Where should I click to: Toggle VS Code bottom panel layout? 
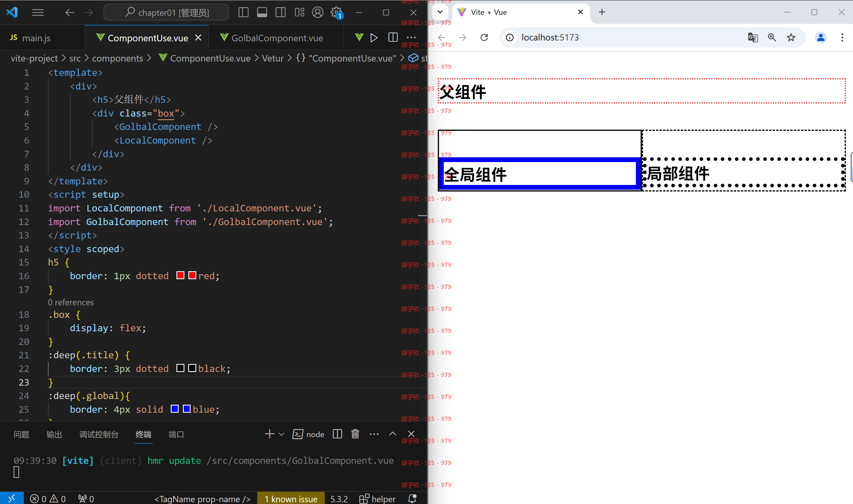pyautogui.click(x=262, y=12)
